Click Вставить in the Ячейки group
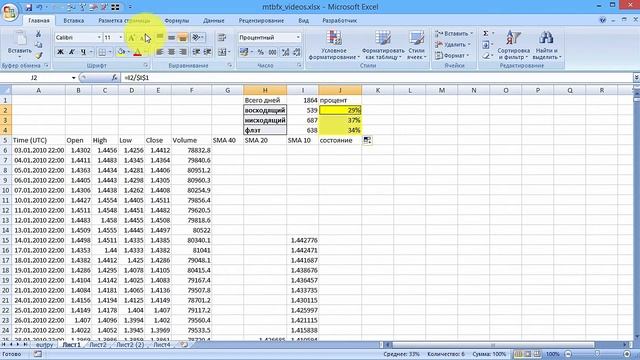This screenshot has height=360, width=640. click(454, 33)
